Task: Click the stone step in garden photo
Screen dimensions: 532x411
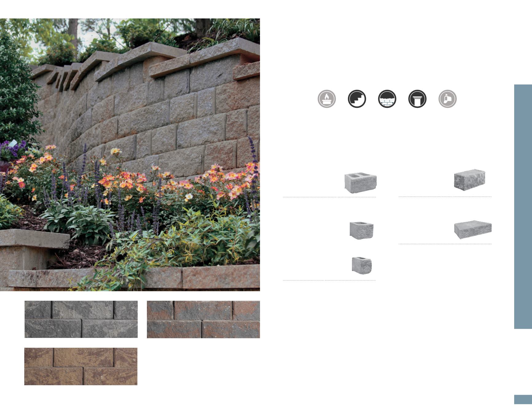Action: click(x=34, y=239)
